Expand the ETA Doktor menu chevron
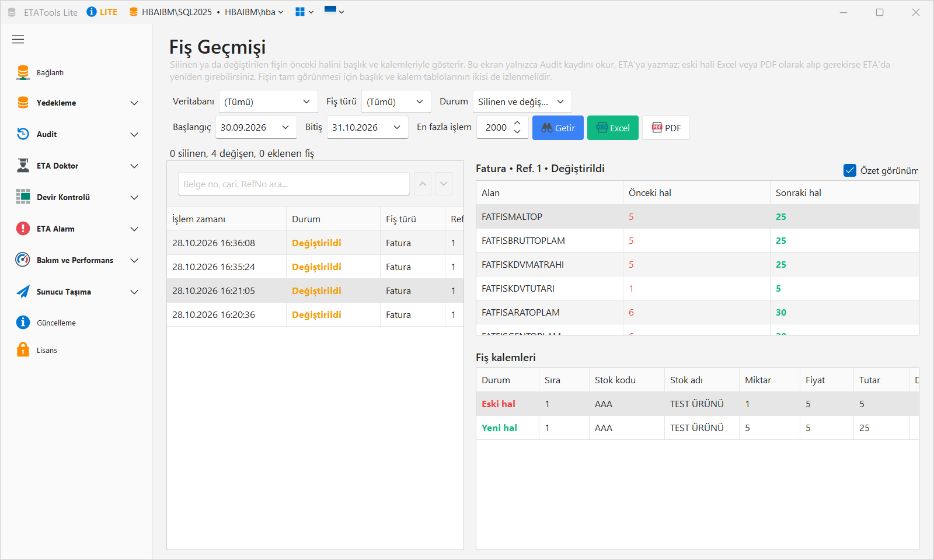This screenshot has height=560, width=934. tap(134, 166)
